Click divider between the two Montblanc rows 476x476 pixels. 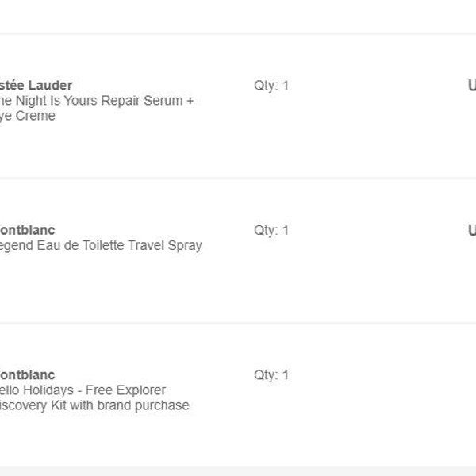pos(238,323)
